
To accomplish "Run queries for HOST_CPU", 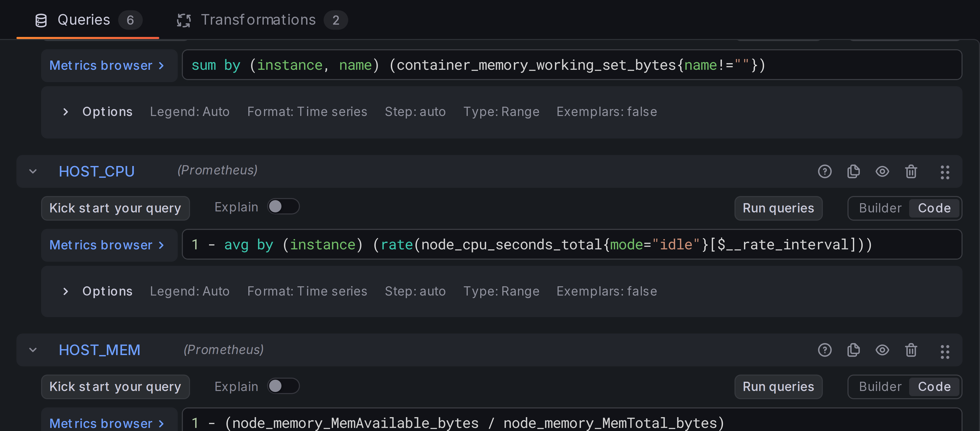I will coord(778,208).
